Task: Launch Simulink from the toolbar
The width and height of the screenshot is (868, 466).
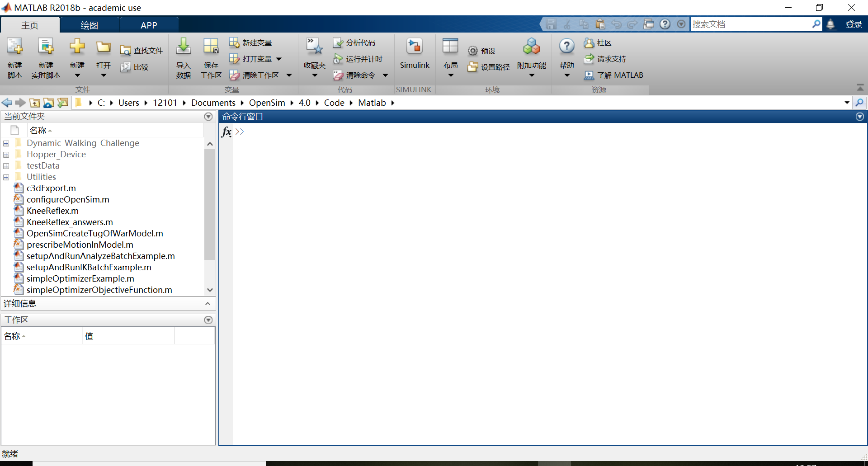Action: pyautogui.click(x=415, y=54)
